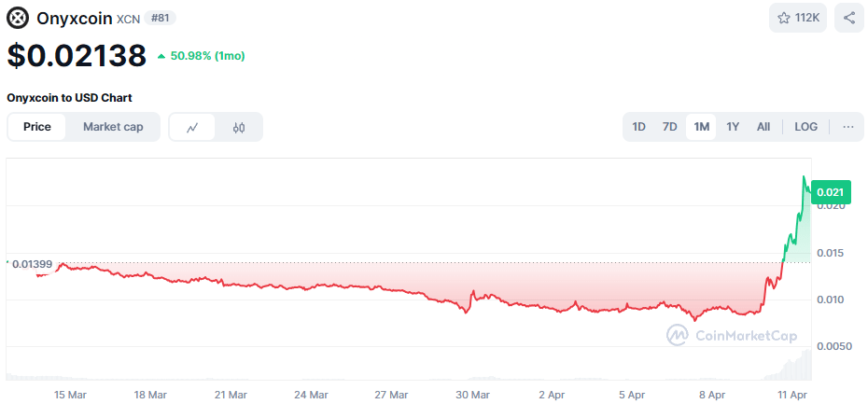Viewport: 868px width, 404px height.
Task: Select the 7D time range
Action: (x=669, y=127)
